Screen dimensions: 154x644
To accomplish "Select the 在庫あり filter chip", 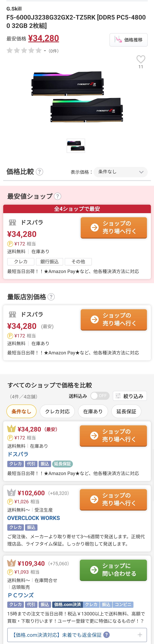I will [93, 411].
